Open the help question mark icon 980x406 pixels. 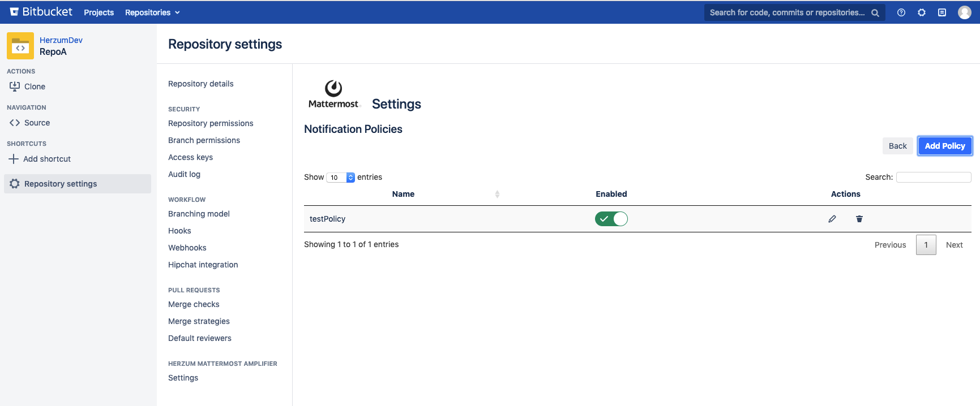pos(901,12)
